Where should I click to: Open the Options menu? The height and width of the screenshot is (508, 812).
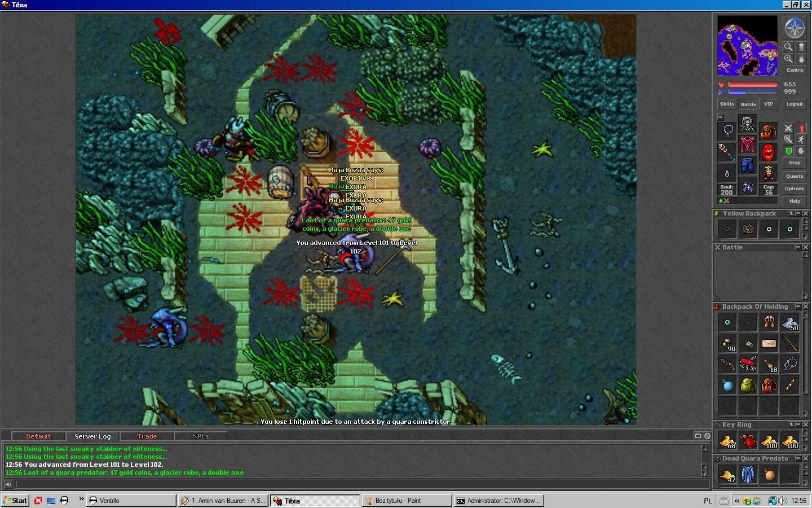(x=795, y=189)
